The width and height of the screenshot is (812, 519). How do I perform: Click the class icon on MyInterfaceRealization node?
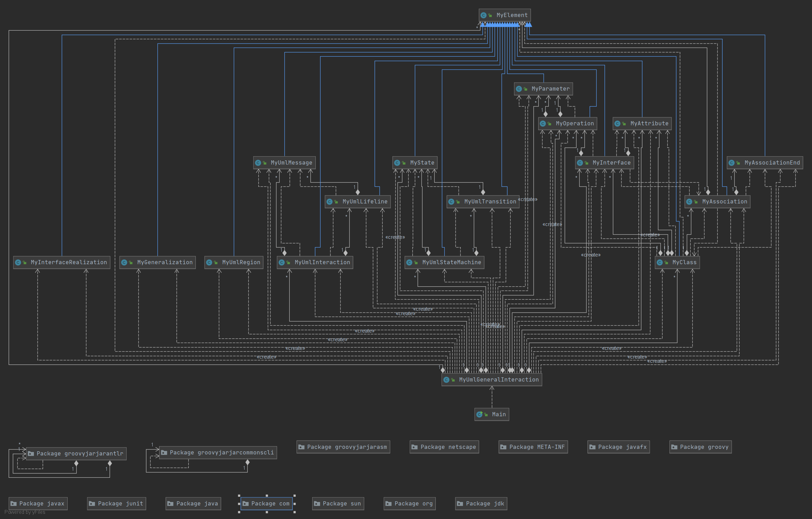click(x=18, y=262)
